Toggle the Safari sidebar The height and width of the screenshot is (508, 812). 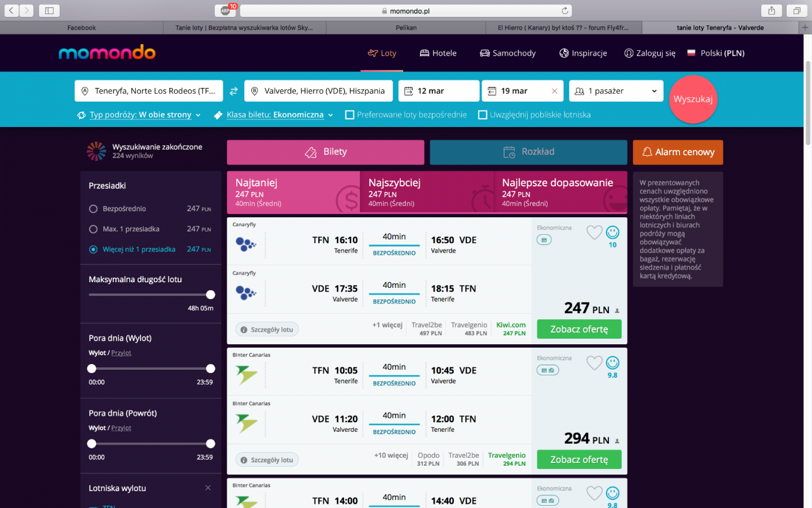coord(49,10)
